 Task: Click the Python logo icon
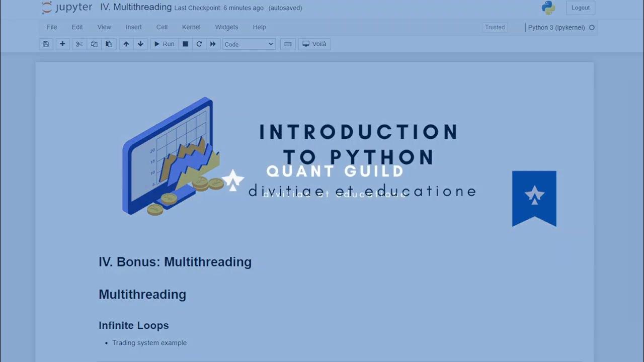548,8
